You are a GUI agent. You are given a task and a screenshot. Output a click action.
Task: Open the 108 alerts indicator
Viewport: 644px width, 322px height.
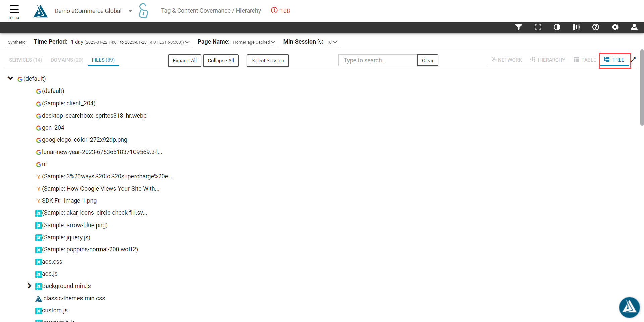(x=280, y=11)
